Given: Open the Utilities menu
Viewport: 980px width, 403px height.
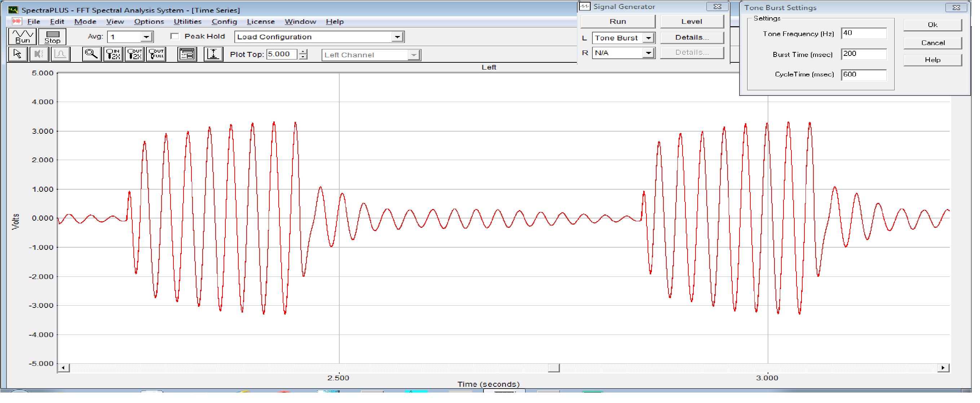Looking at the screenshot, I should click(189, 22).
